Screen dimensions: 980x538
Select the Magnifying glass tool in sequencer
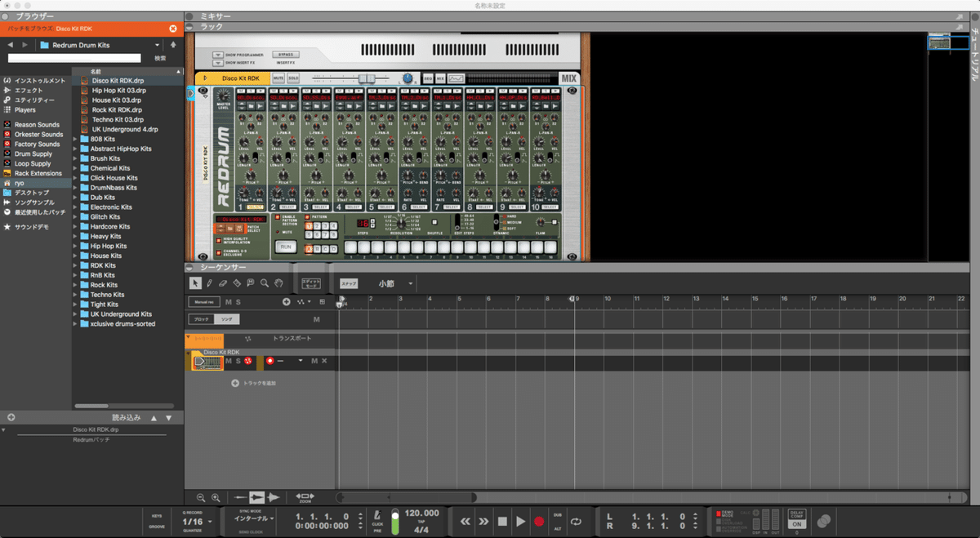(x=264, y=283)
